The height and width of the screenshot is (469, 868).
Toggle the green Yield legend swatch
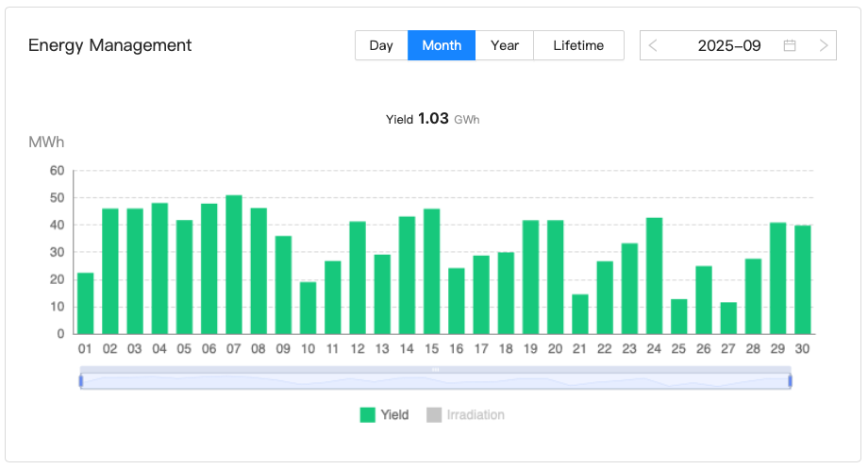coord(368,414)
